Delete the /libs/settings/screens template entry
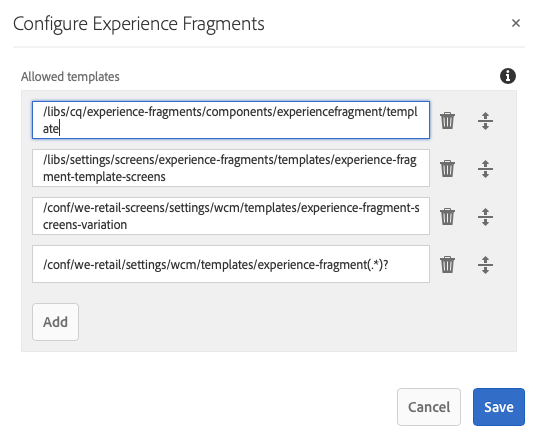Screen dimensions: 537x439 (x=447, y=168)
